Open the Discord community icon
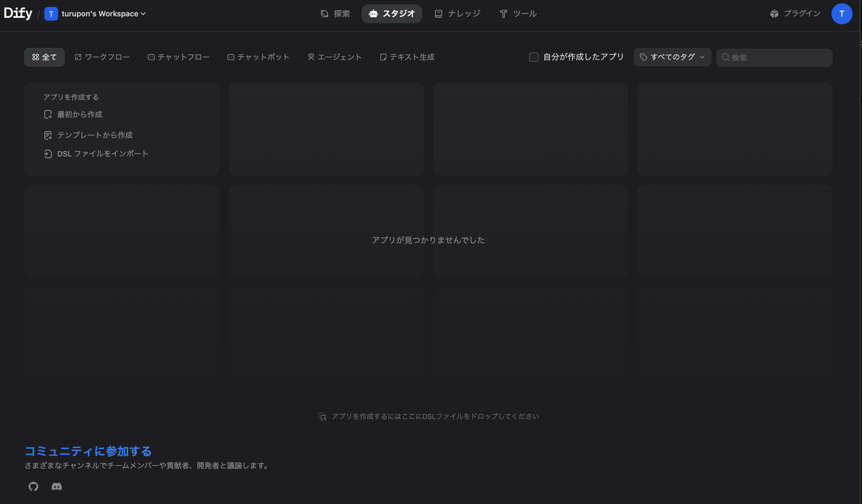 click(56, 487)
